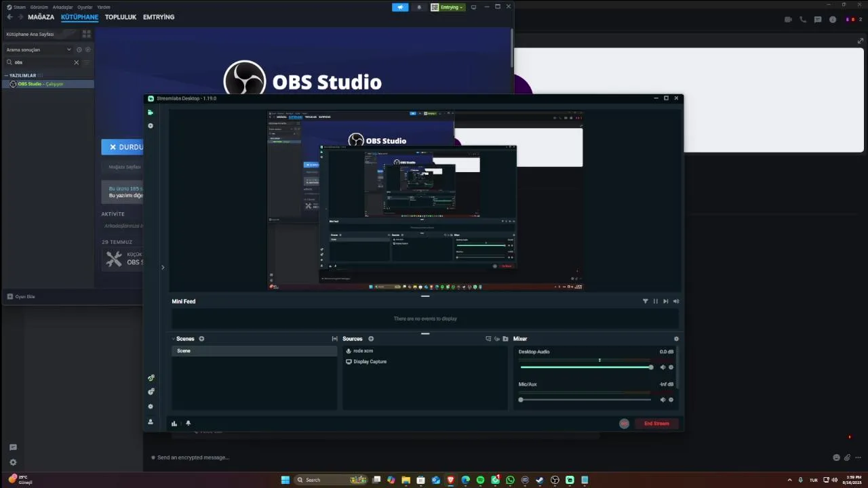Add a source folder in Sources header
The image size is (868, 488).
pos(505,339)
